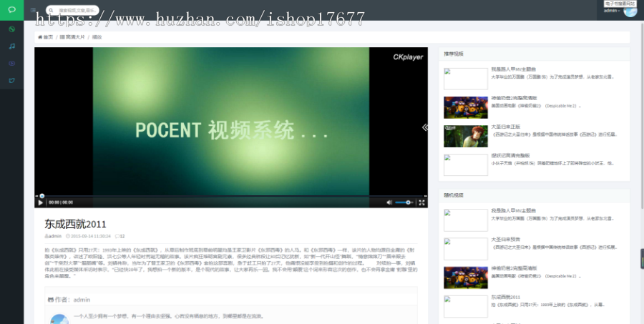Screen dimensions: 644x324
Task: Open 神偷奶爸2 in recommended videos
Action: click(x=514, y=98)
